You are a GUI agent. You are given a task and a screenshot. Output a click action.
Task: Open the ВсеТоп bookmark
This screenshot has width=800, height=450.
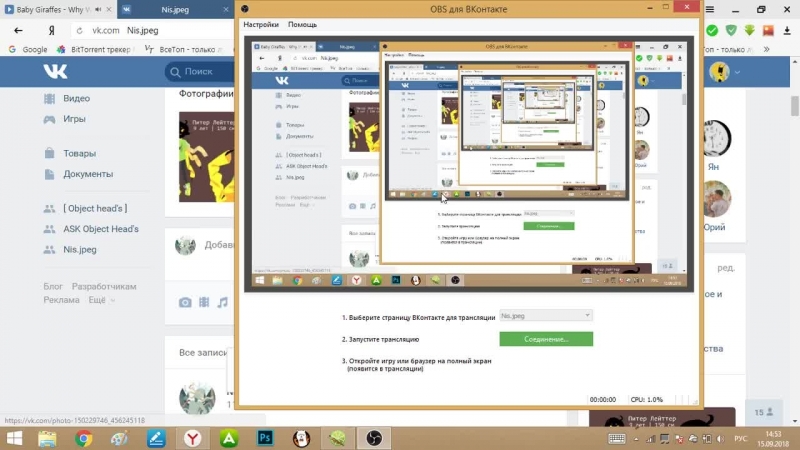tap(184, 49)
